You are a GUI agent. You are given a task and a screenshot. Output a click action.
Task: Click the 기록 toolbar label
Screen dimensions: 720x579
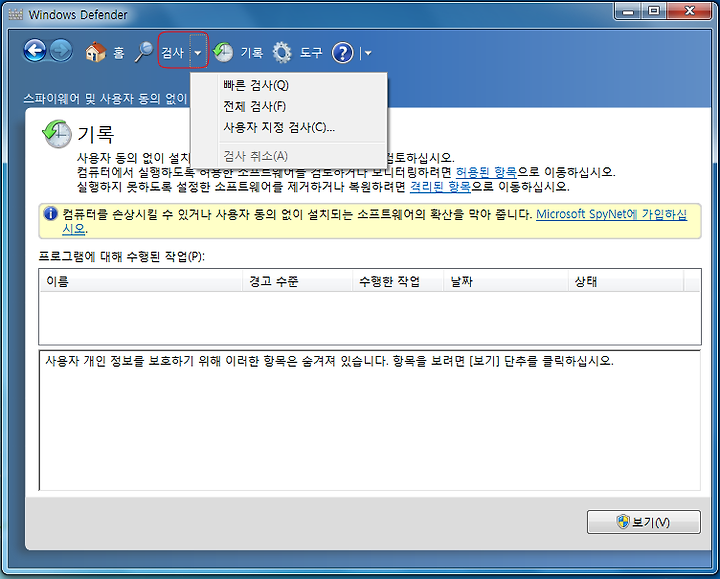(252, 53)
